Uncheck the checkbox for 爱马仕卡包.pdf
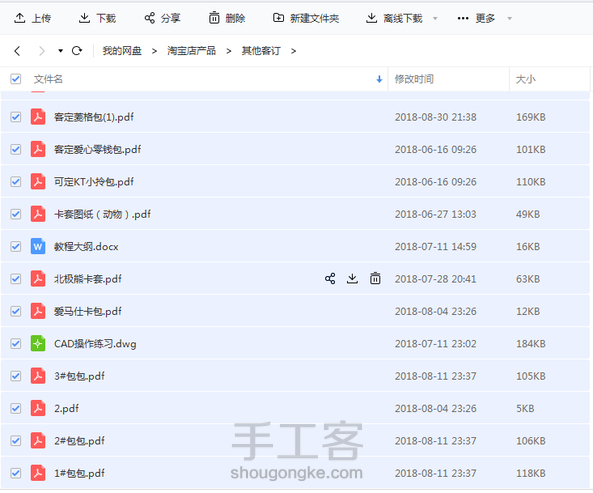Screen dimensions: 593x493 (16, 311)
